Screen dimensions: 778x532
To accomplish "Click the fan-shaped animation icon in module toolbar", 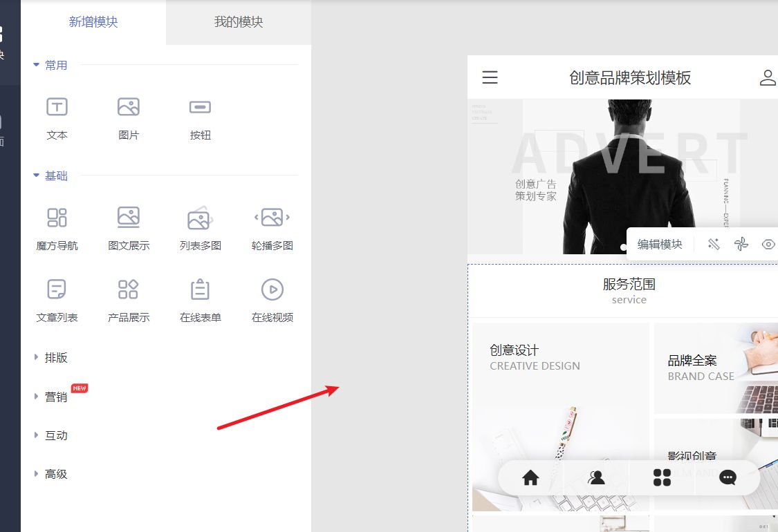I will click(741, 243).
